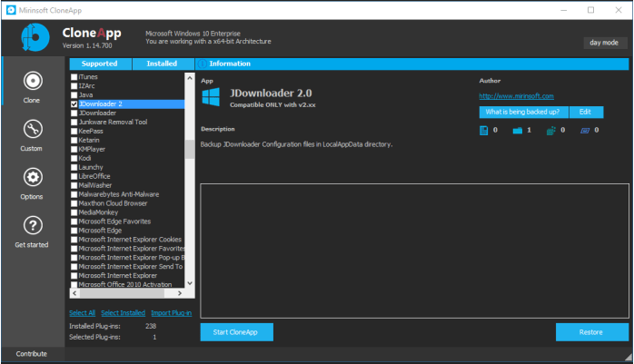The width and height of the screenshot is (634, 364).
Task: Select Microsoft Internet Explorer Send To entry
Action: pyautogui.click(x=131, y=267)
